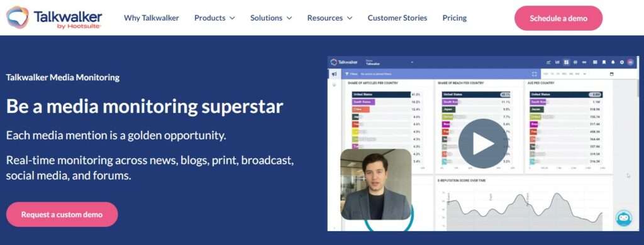
Task: Click the Talkwalker logo in the header
Action: [x=54, y=18]
